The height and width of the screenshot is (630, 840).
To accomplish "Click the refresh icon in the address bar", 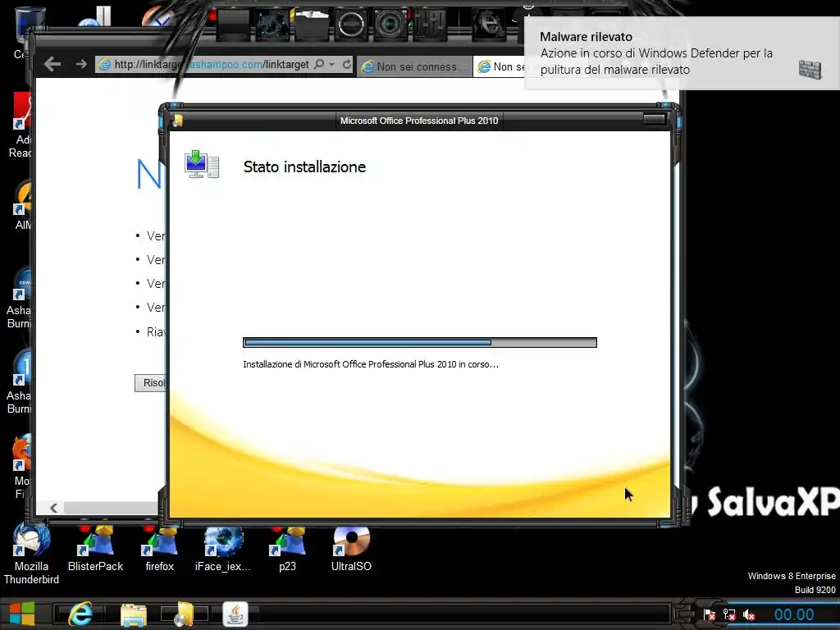I will [x=347, y=64].
